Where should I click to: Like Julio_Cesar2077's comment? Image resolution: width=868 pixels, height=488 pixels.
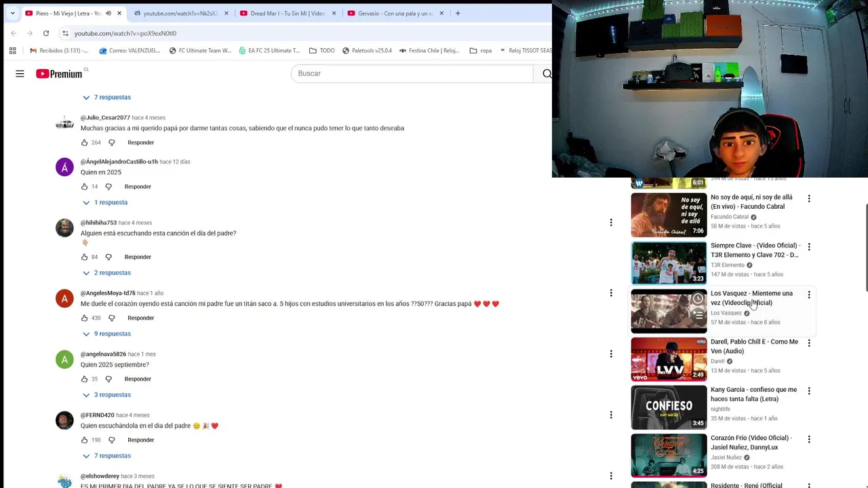(84, 142)
